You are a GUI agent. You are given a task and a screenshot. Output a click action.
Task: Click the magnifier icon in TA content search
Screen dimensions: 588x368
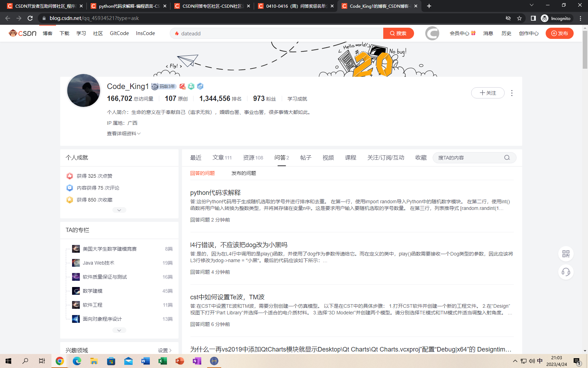click(507, 158)
